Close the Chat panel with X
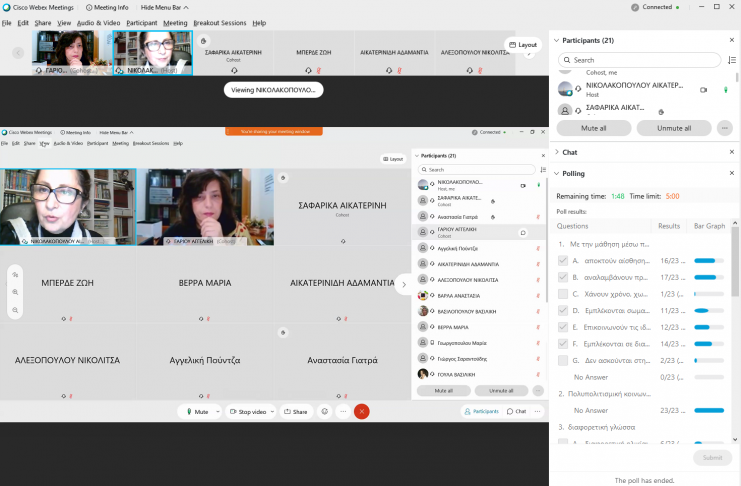The width and height of the screenshot is (741, 486). tap(732, 152)
